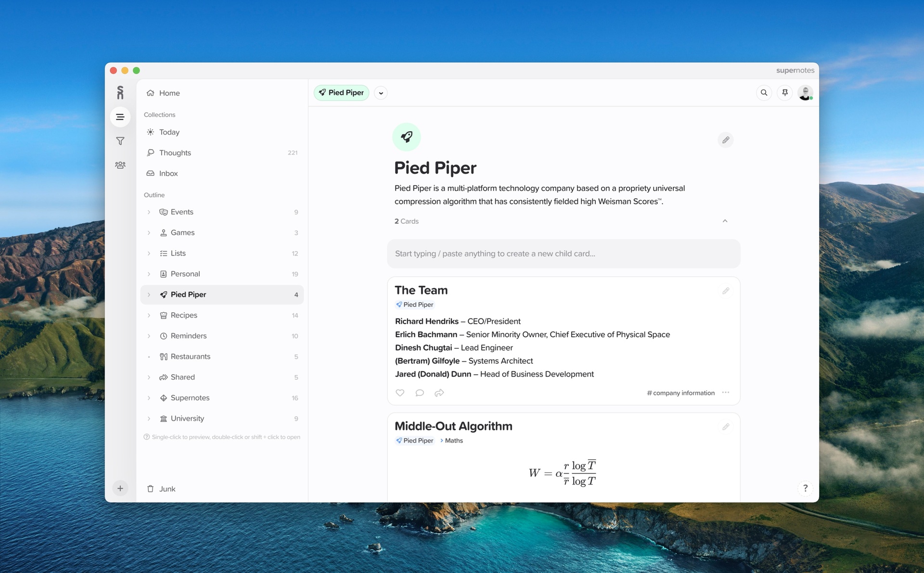Viewport: 924px width, 573px height.
Task: Open the dropdown beside the Pied Piper pill
Action: tap(380, 92)
